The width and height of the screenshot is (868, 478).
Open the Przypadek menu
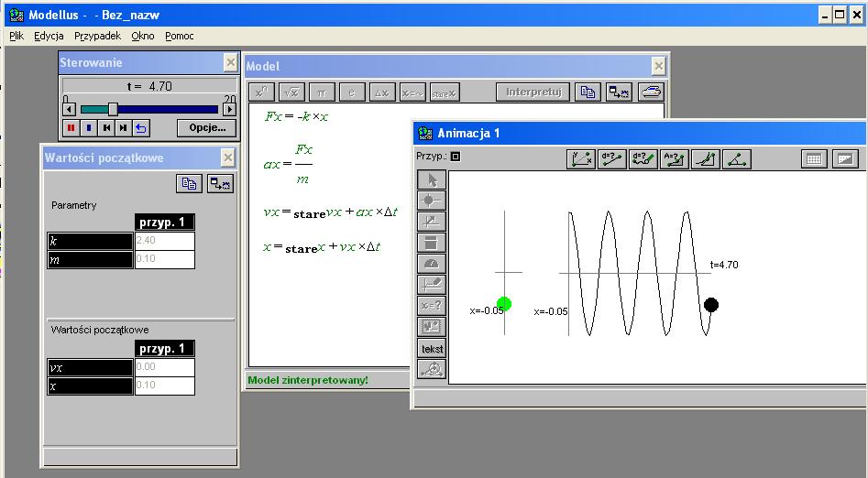point(97,36)
